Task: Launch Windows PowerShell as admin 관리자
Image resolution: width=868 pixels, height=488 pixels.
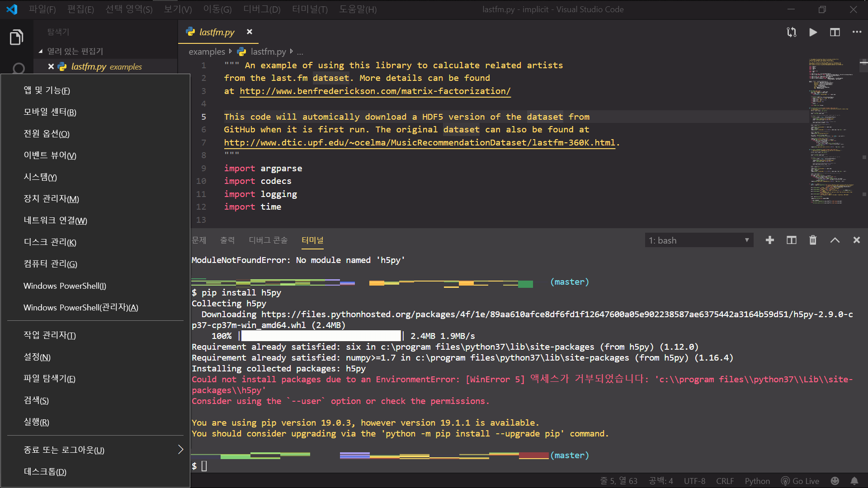Action: pyautogui.click(x=95, y=307)
